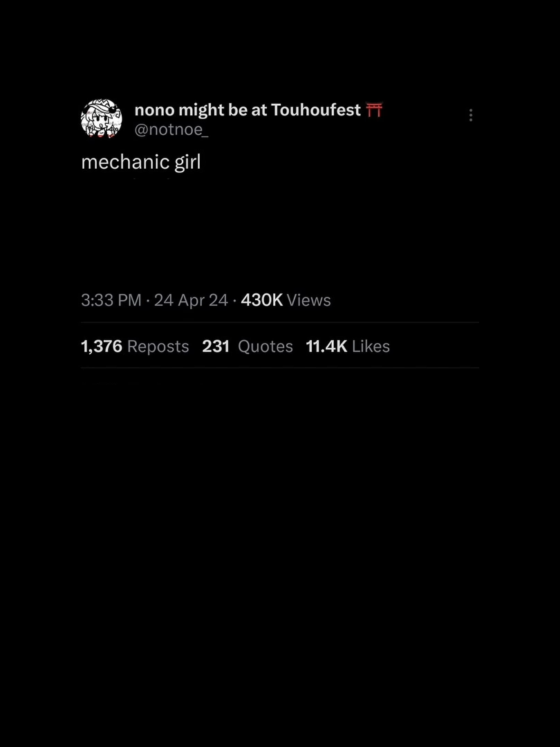Screen dimensions: 560x747
Task: Click the 3:33 PM timestamp
Action: tap(111, 300)
